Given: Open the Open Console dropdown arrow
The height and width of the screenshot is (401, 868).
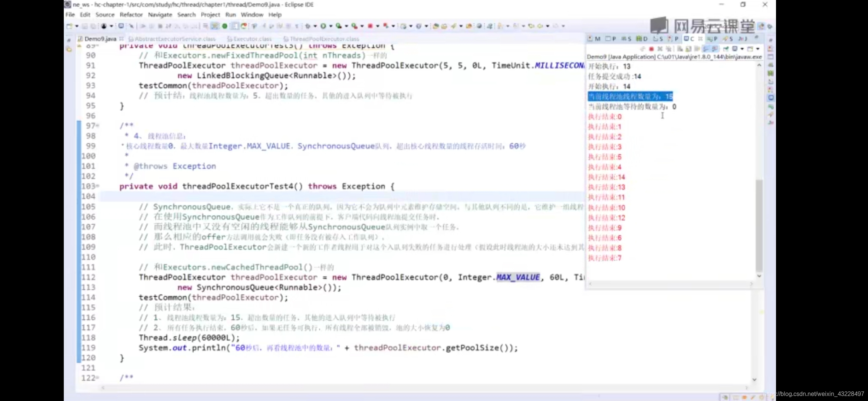Looking at the screenshot, I should [x=758, y=49].
